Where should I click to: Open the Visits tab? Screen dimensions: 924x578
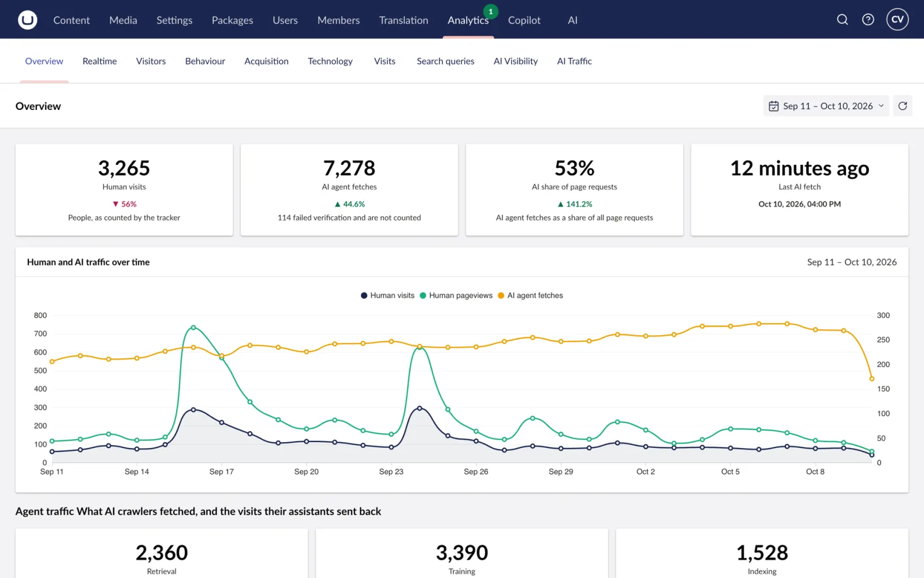point(385,61)
